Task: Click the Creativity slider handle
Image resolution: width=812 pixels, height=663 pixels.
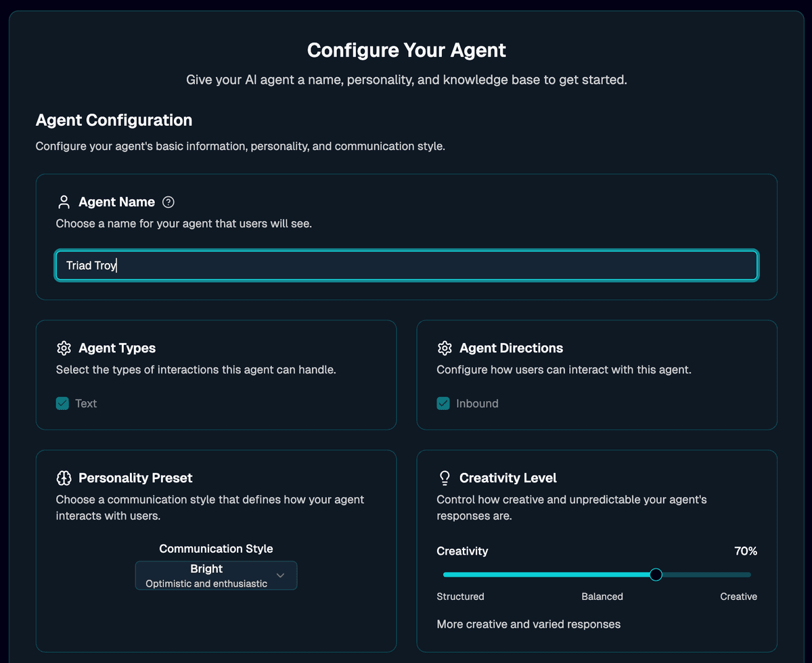Action: pos(656,574)
